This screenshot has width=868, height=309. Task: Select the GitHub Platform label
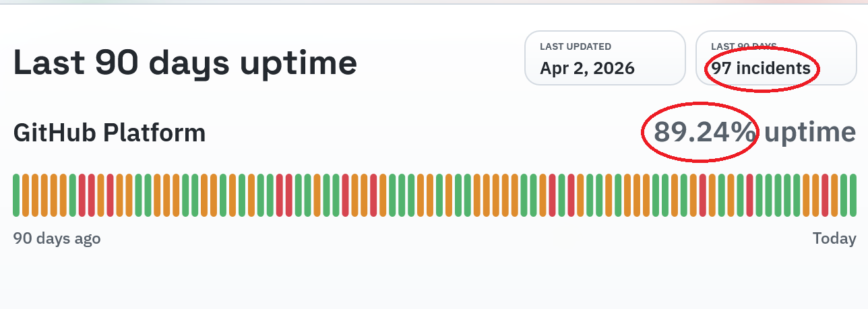pyautogui.click(x=109, y=133)
